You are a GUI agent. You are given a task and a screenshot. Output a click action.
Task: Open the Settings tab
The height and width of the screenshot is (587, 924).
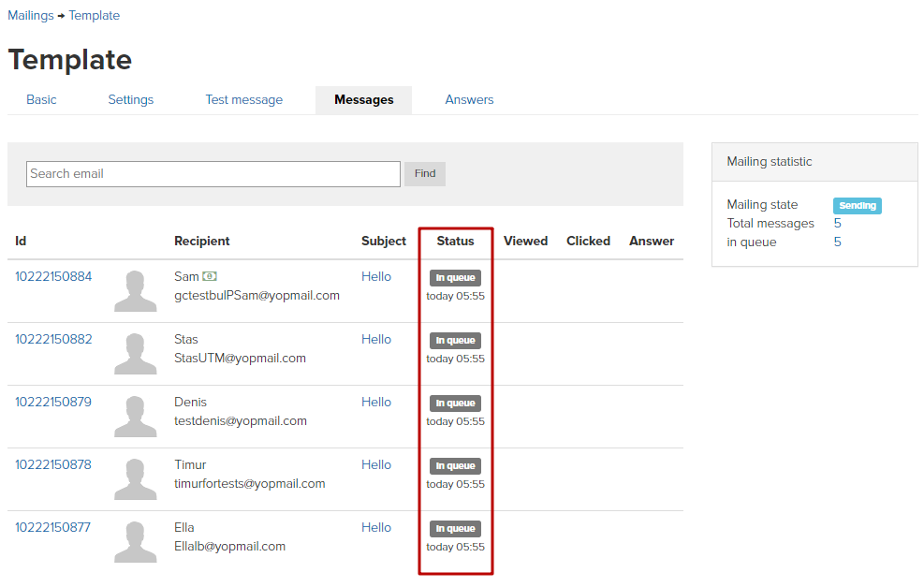(131, 99)
